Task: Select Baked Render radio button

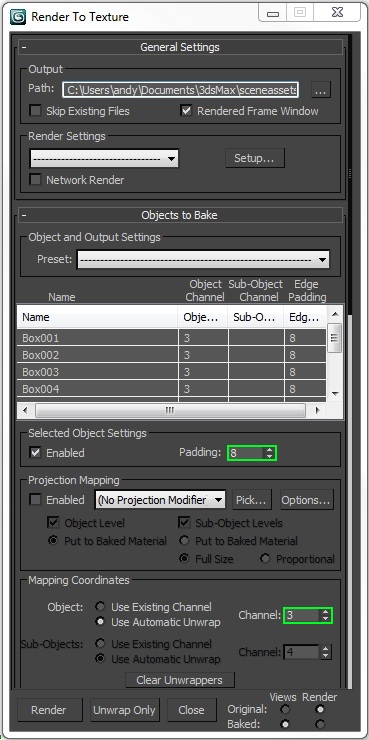Action: click(x=320, y=723)
